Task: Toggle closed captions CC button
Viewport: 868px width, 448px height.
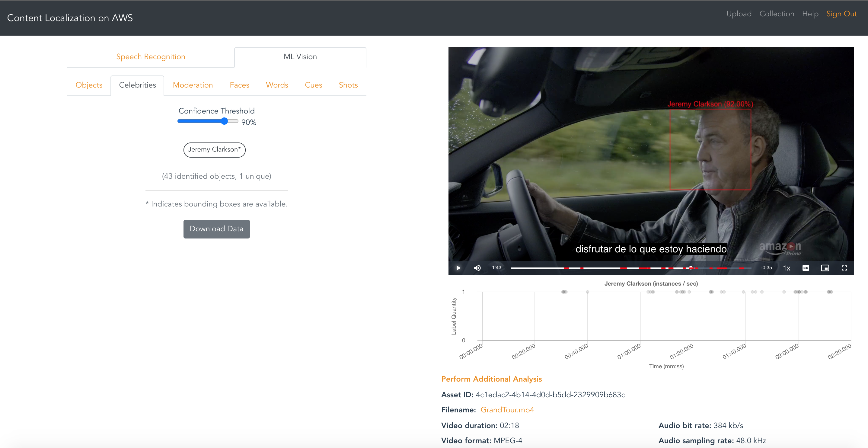Action: coord(806,268)
